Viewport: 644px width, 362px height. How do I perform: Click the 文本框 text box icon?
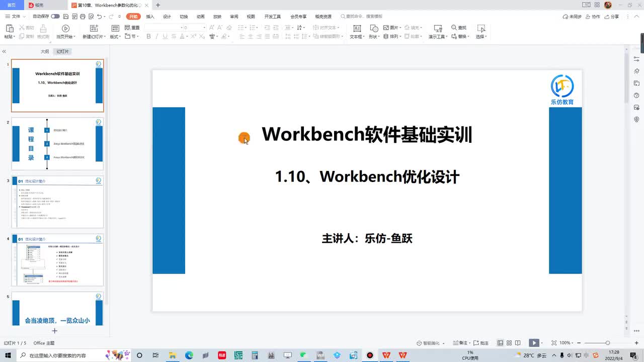click(x=357, y=29)
